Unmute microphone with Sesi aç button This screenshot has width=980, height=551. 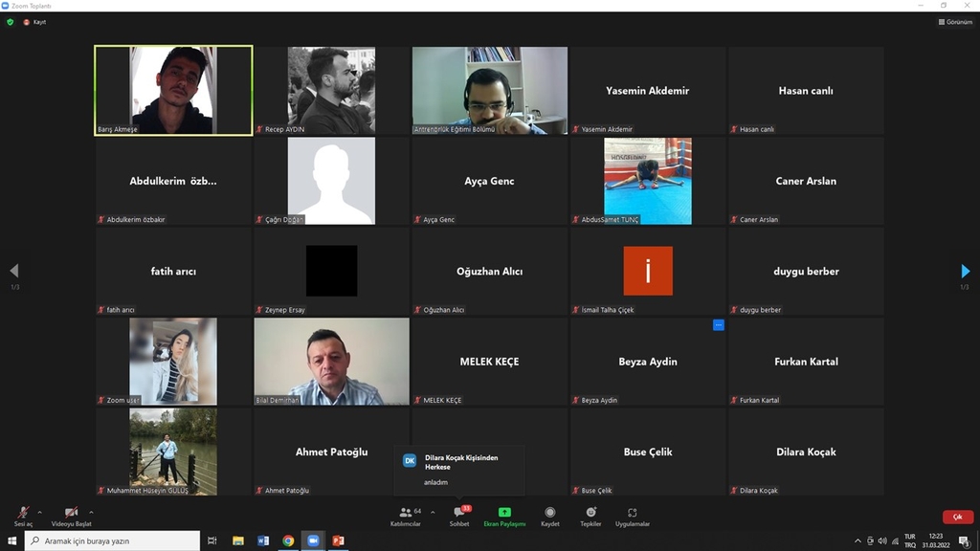22,514
